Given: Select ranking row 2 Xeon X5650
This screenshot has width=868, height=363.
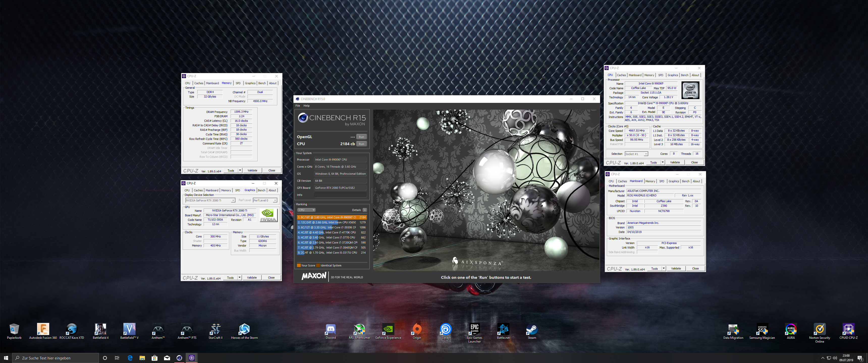Looking at the screenshot, I should 332,222.
